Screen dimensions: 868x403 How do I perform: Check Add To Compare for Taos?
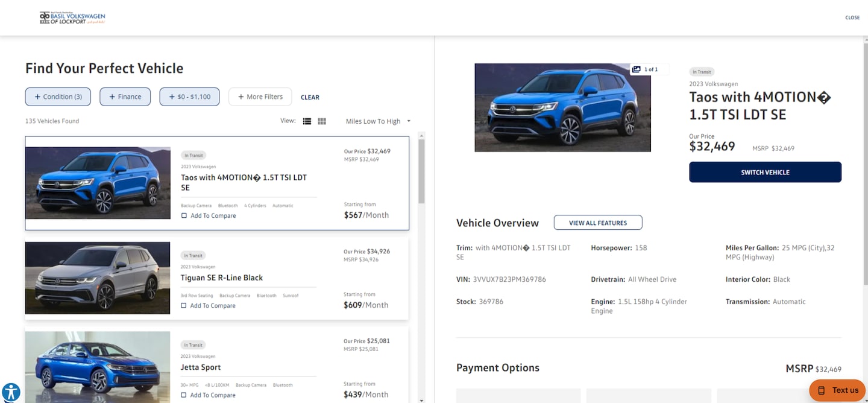(184, 216)
